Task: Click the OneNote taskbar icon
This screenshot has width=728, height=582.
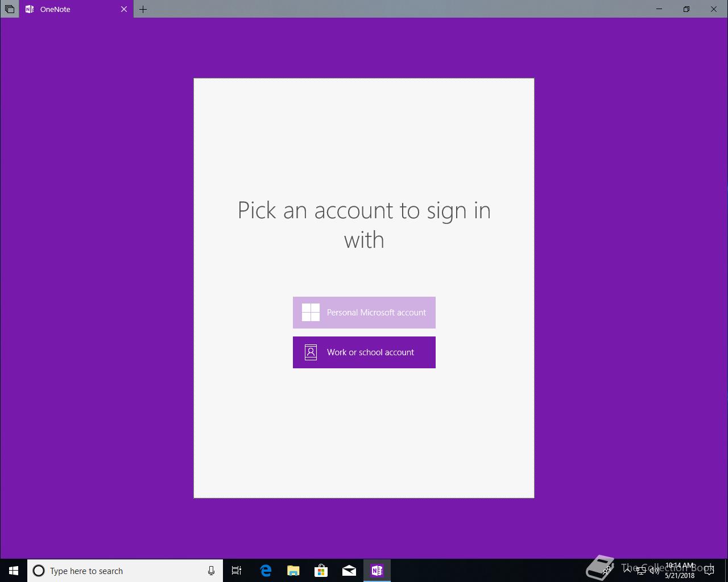Action: pyautogui.click(x=377, y=571)
